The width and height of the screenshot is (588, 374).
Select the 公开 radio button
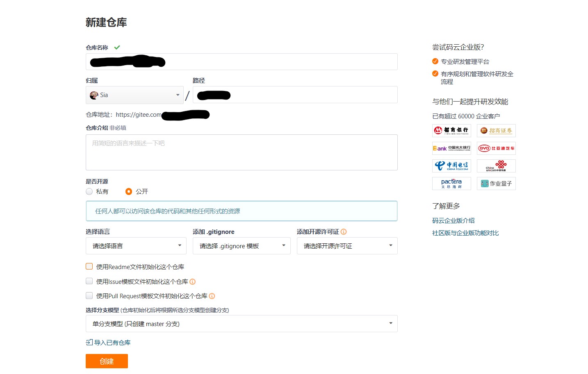[129, 191]
